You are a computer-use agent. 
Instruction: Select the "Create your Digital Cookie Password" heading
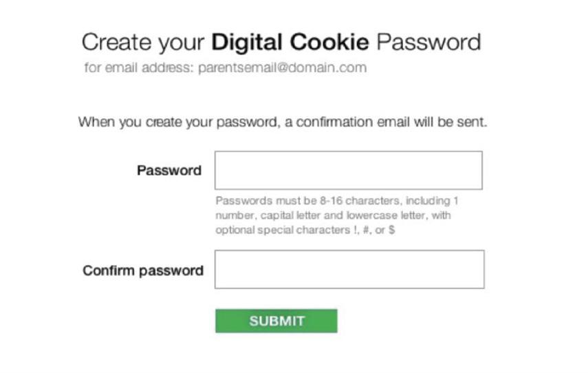pyautogui.click(x=281, y=43)
